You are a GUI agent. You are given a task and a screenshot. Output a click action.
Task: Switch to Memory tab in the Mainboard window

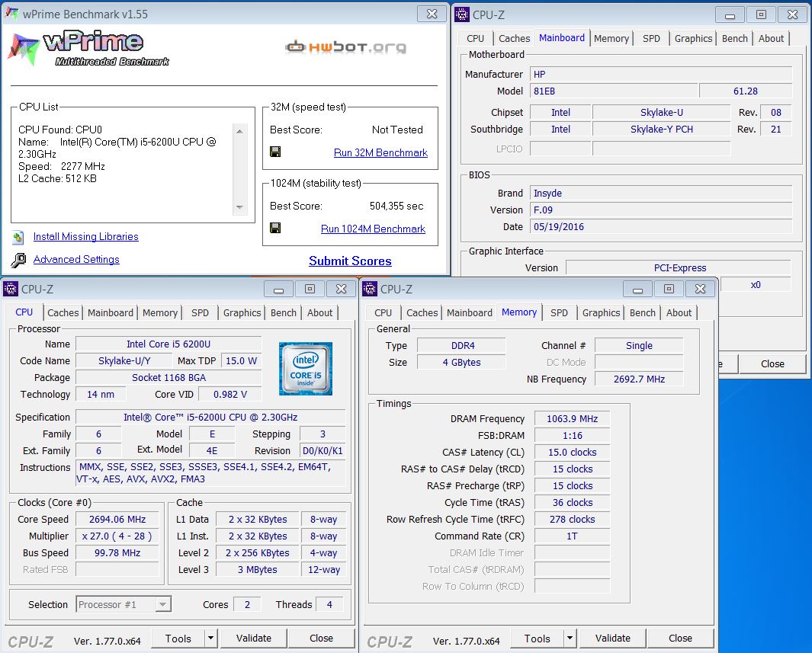tap(611, 38)
